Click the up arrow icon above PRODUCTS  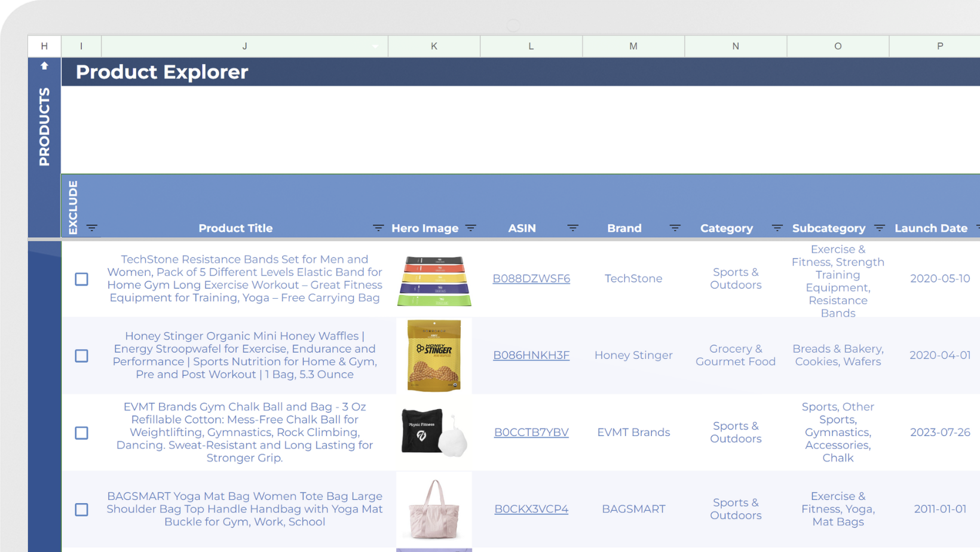coord(44,66)
